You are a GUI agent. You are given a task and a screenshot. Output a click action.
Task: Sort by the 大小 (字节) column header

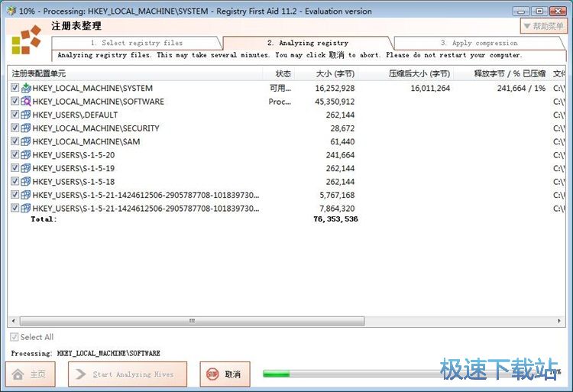coord(326,74)
